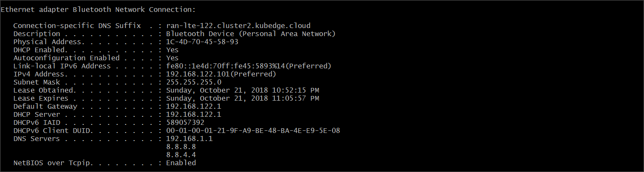This screenshot has height=172, width=644.
Task: Click the DNS server entry 8.8.4.4
Action: tap(181, 155)
